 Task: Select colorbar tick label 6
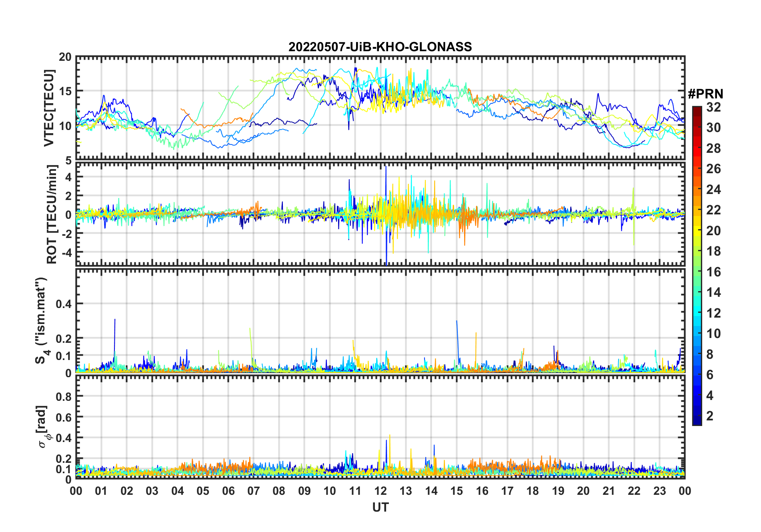pos(710,374)
